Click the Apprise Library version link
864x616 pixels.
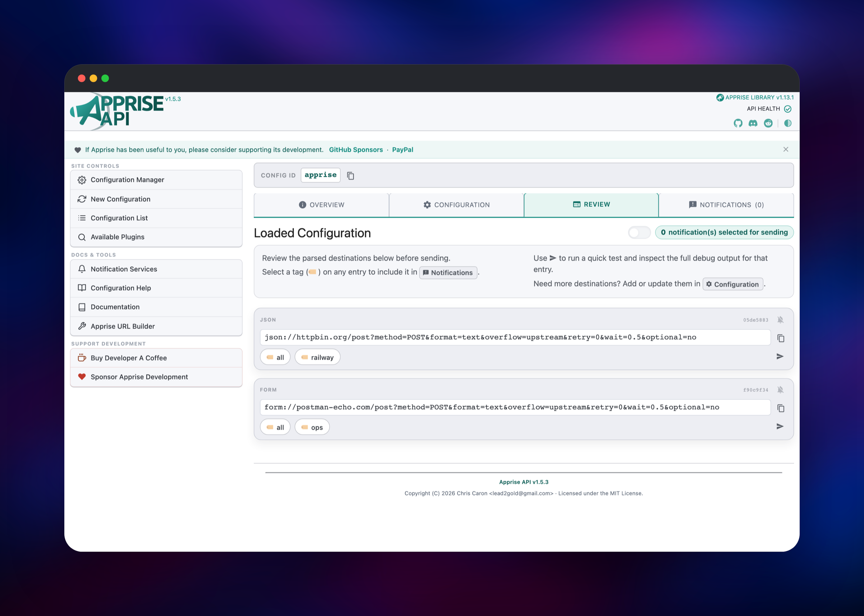click(755, 97)
